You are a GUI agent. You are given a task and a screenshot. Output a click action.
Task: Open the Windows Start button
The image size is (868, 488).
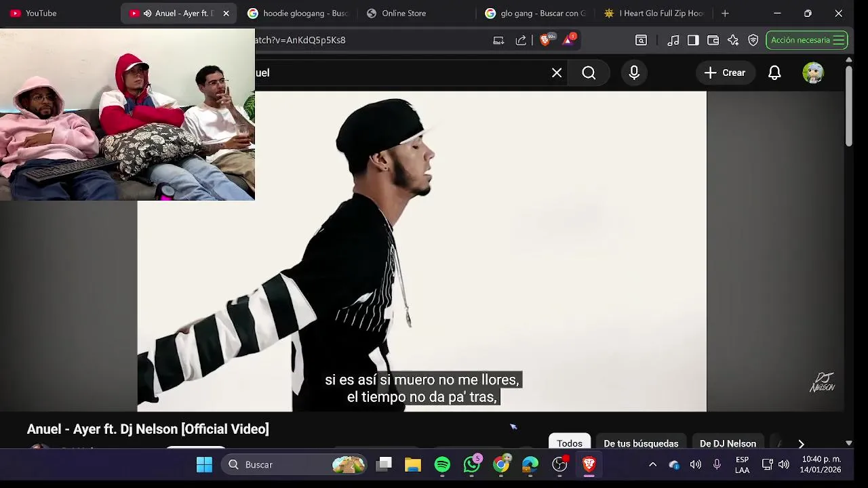(204, 464)
